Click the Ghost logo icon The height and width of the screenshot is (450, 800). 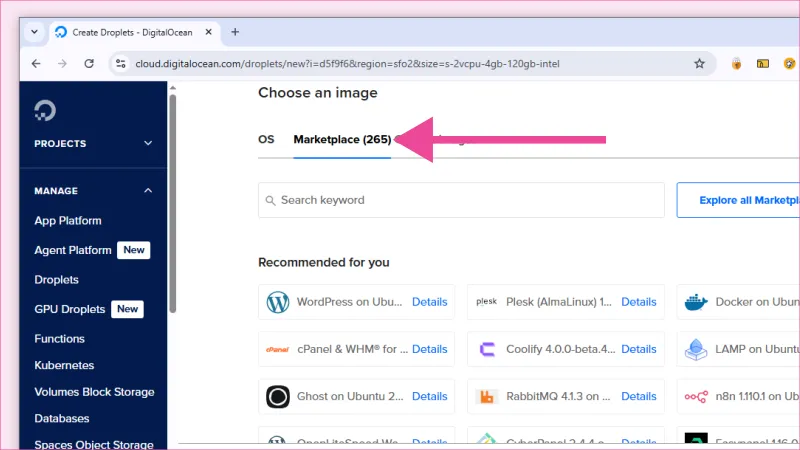[278, 396]
